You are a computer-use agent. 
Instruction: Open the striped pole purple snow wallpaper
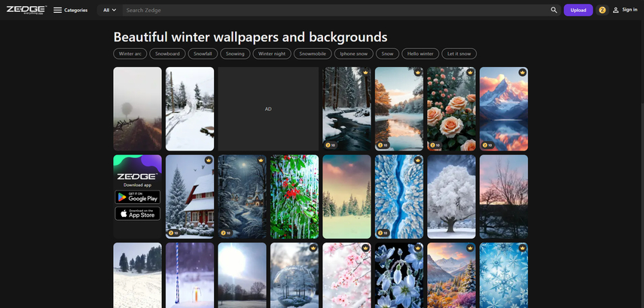tap(190, 275)
